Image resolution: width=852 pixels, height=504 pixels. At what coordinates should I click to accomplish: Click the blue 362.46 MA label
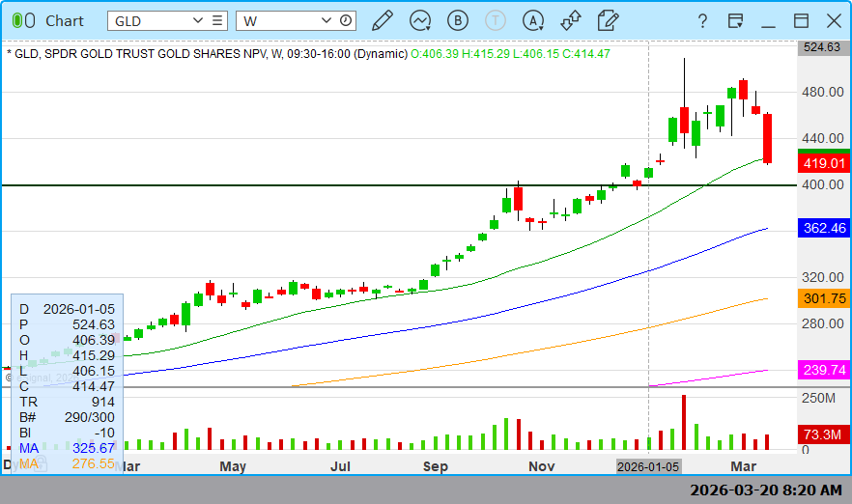tap(824, 228)
